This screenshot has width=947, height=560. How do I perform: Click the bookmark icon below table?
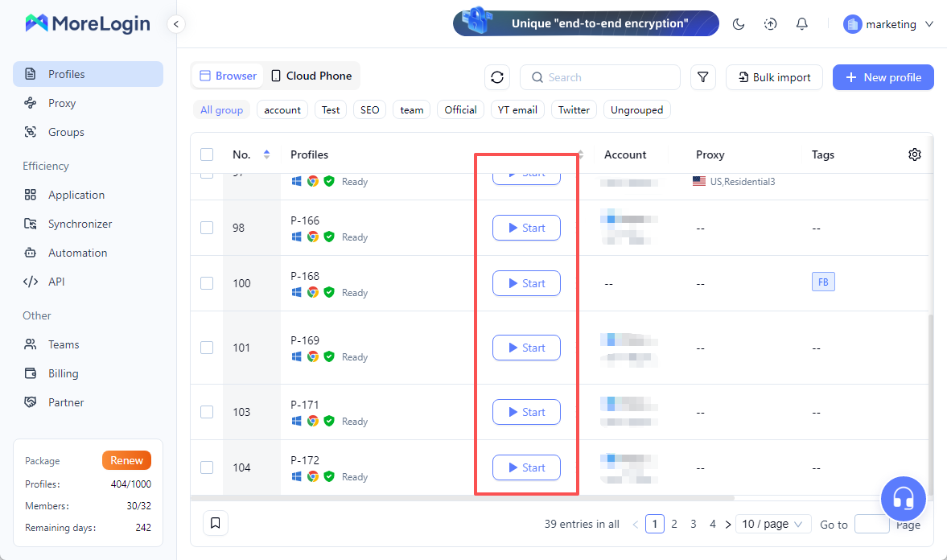tap(216, 523)
